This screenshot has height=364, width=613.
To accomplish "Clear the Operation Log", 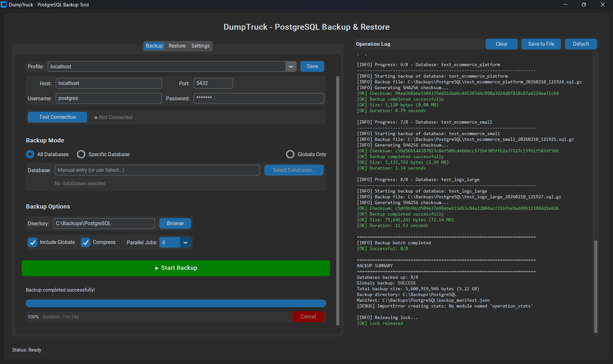I will (501, 44).
